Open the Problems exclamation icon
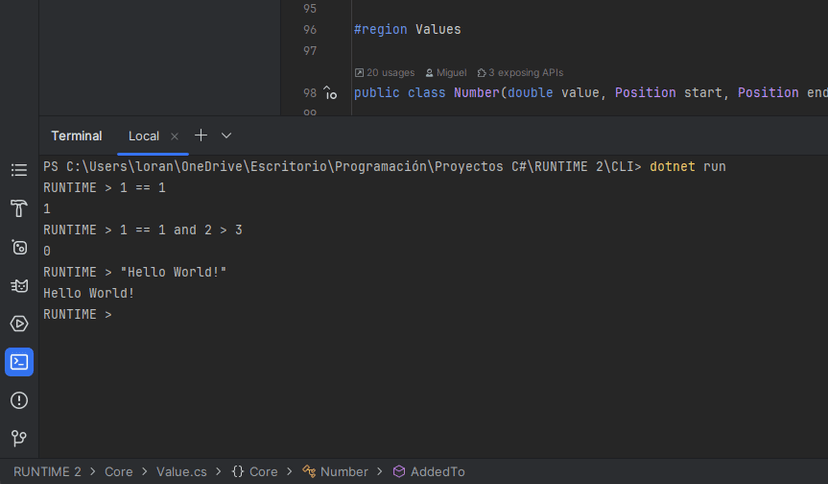 coord(19,400)
